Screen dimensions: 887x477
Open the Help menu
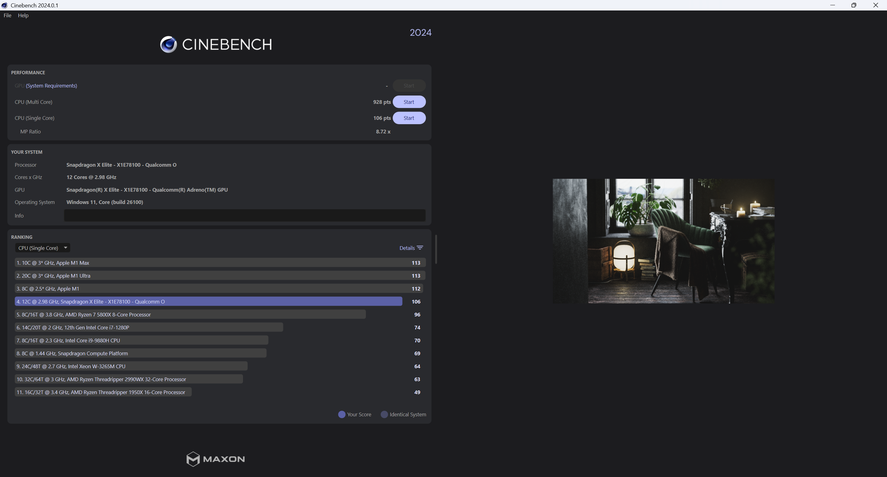tap(23, 15)
